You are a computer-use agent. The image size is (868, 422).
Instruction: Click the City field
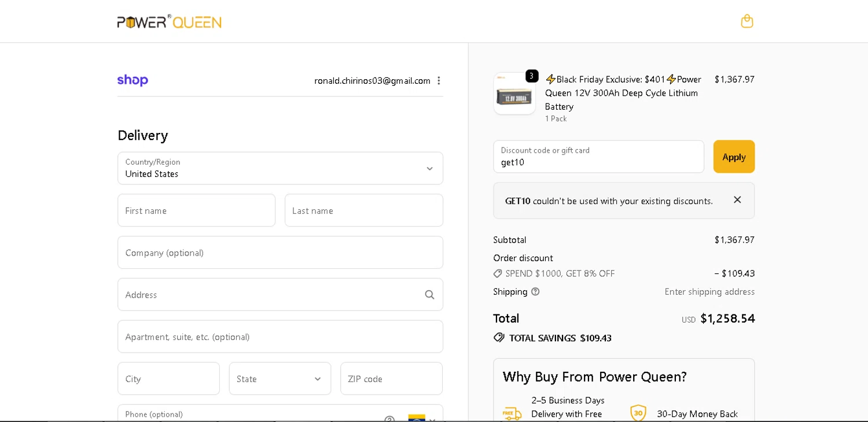tap(169, 379)
